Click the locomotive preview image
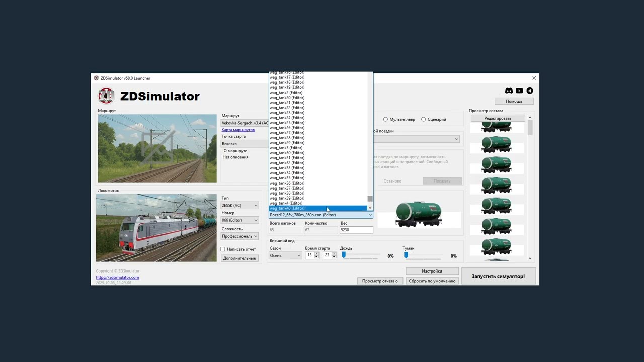Image resolution: width=644 pixels, height=362 pixels. pyautogui.click(x=156, y=228)
